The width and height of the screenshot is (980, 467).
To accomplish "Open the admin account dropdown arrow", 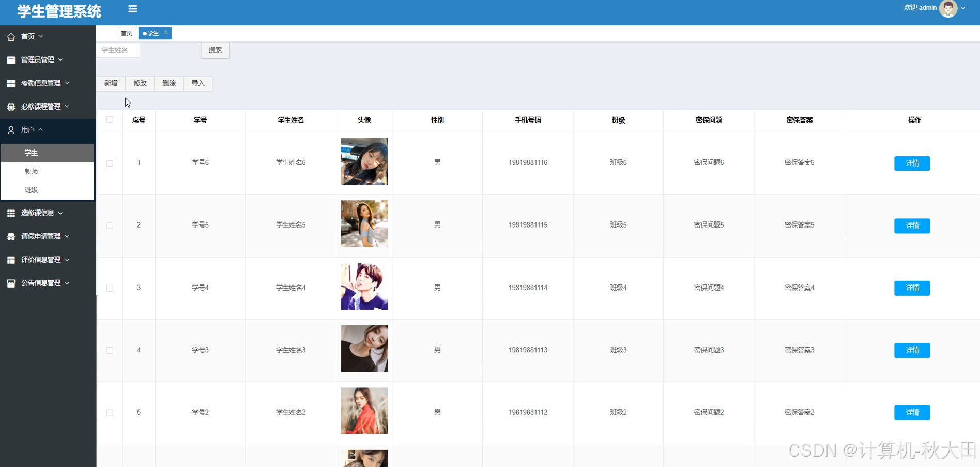I will (x=963, y=8).
